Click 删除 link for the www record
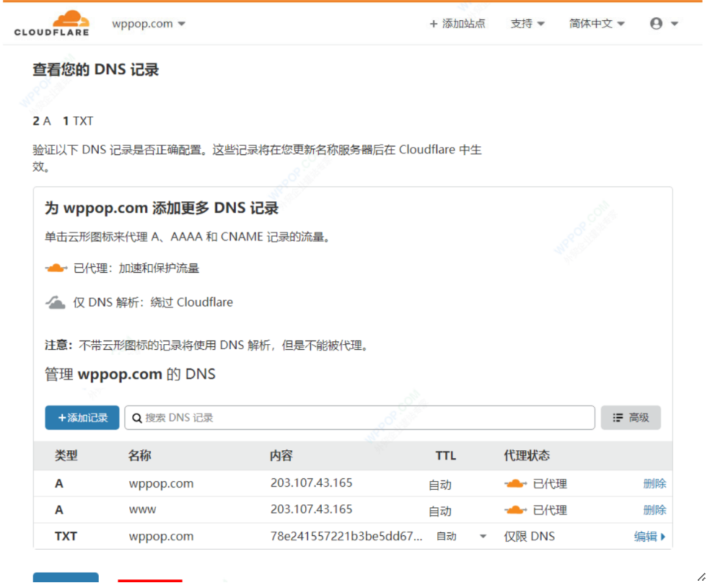This screenshot has height=588, width=710. [654, 510]
